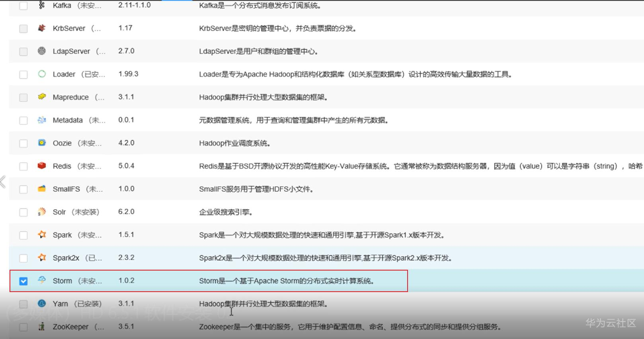
Task: Expand the left side panel arrow
Action: 3,182
